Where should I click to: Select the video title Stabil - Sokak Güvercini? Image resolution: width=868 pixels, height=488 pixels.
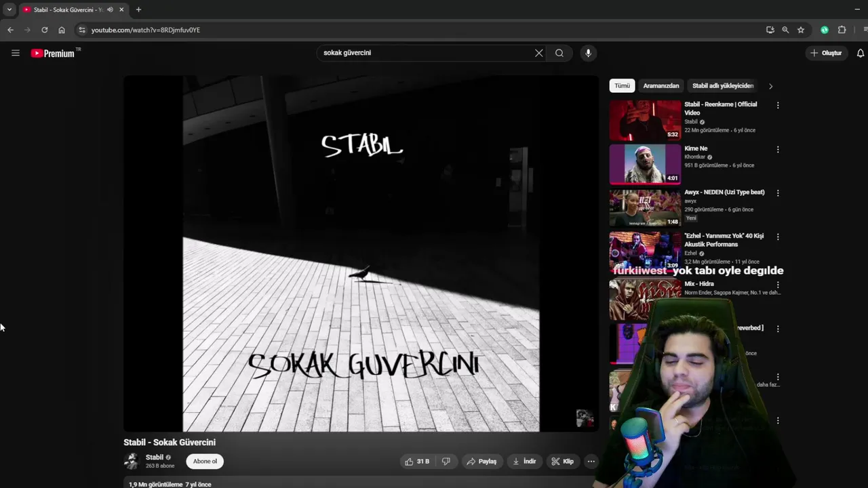170,443
